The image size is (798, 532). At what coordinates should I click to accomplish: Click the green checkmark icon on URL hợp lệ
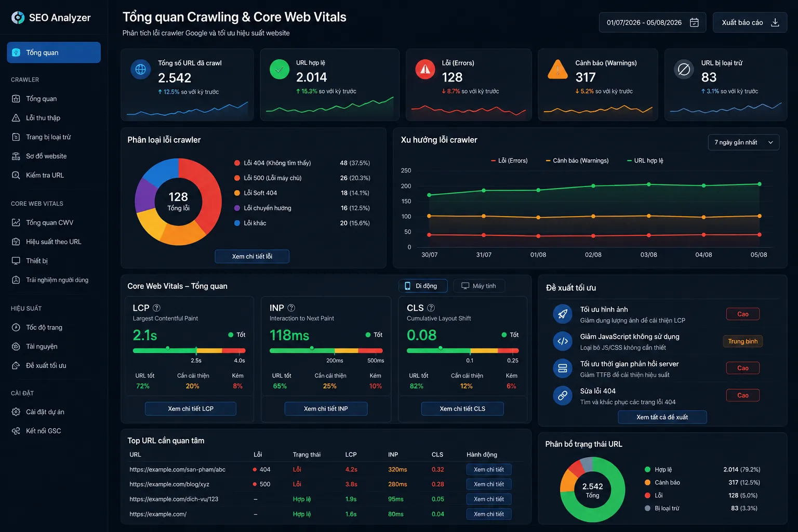(x=280, y=69)
